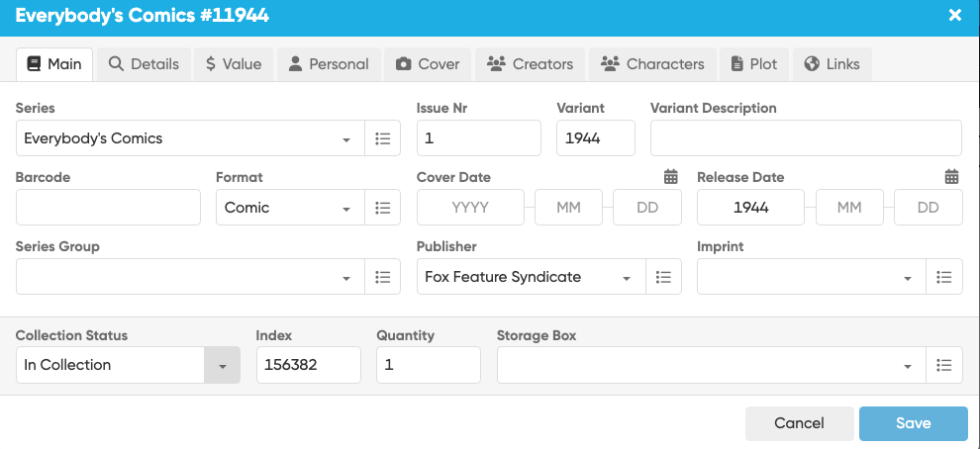Focus the Variant Description field
980x449 pixels.
click(806, 138)
